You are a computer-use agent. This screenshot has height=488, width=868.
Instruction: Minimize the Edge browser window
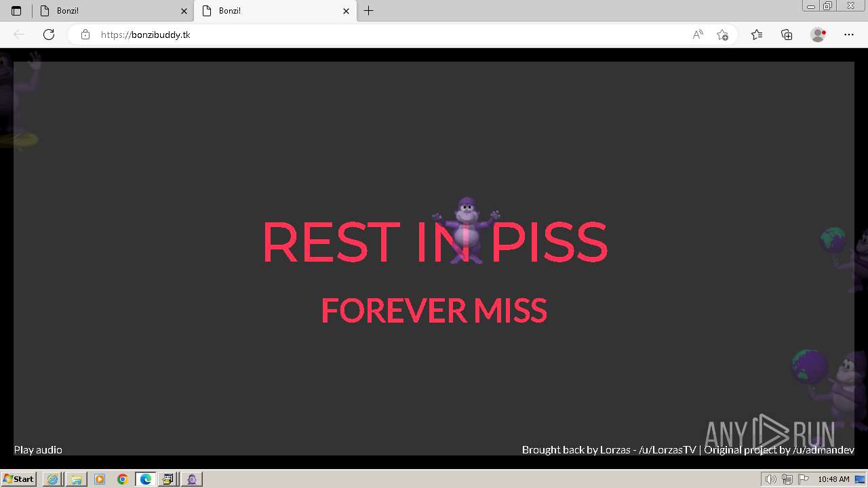pyautogui.click(x=811, y=6)
